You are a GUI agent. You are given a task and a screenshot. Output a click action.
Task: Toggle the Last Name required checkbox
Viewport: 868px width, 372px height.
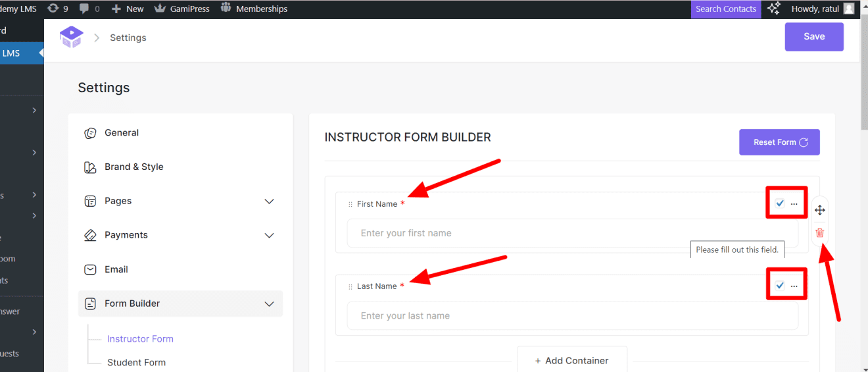pyautogui.click(x=779, y=286)
